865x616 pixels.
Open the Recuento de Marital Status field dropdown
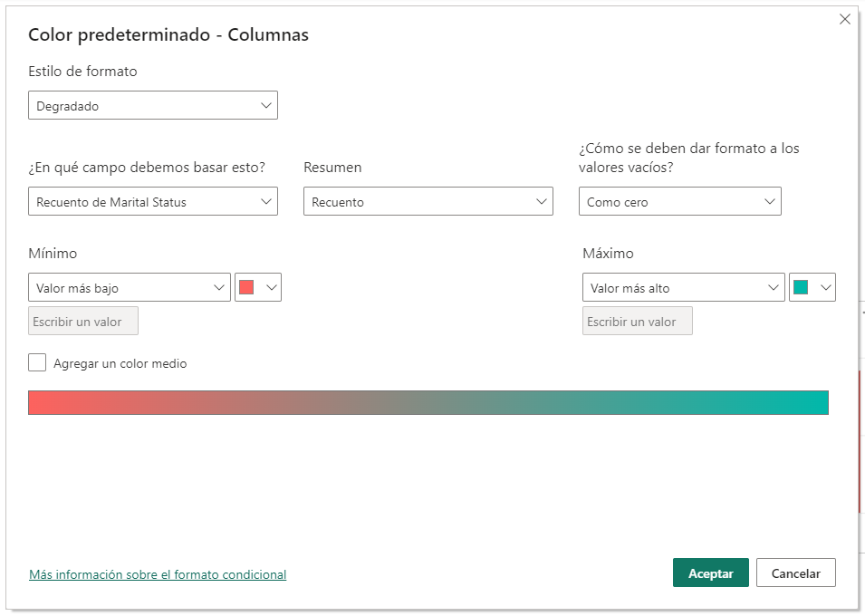click(152, 202)
